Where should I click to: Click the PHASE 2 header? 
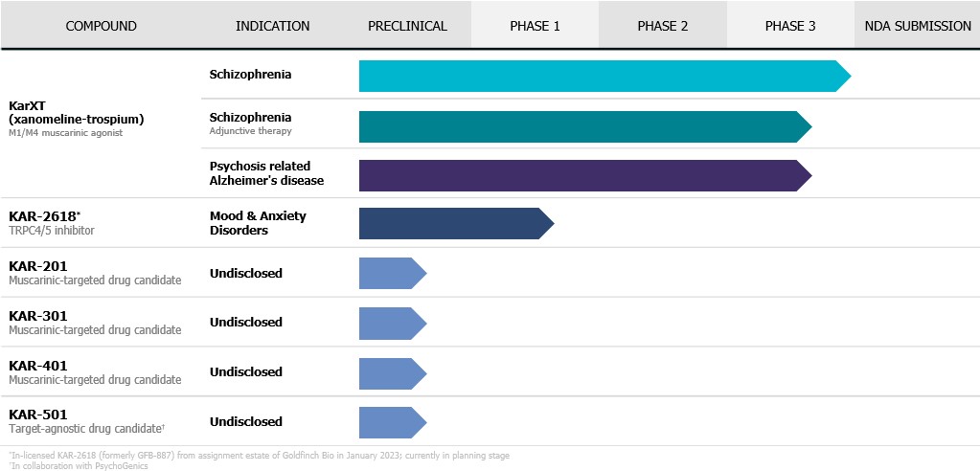point(662,26)
